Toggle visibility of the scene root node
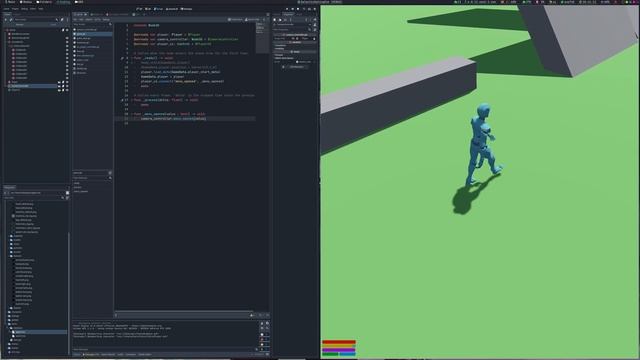This screenshot has height=360, width=640. (67, 30)
